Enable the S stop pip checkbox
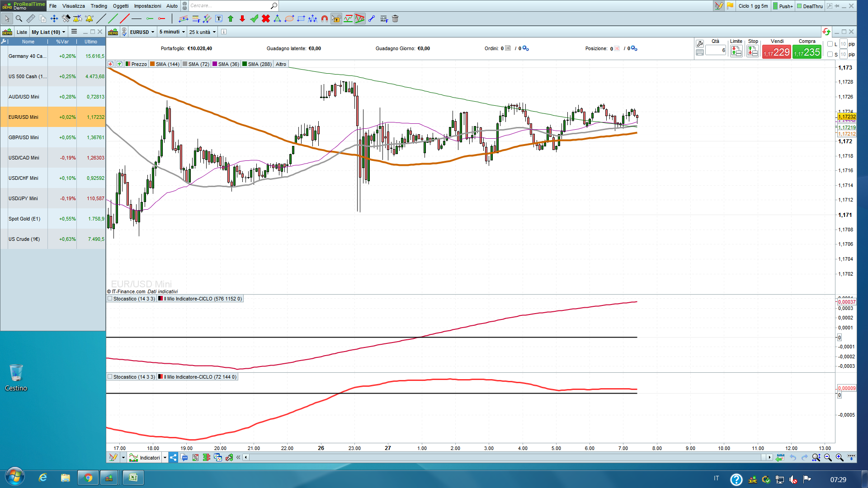 pos(830,54)
